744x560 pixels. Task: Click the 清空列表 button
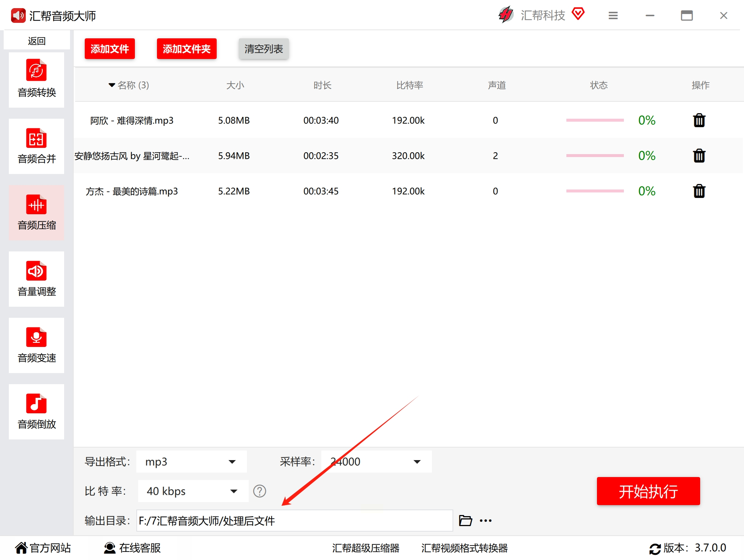pos(264,49)
